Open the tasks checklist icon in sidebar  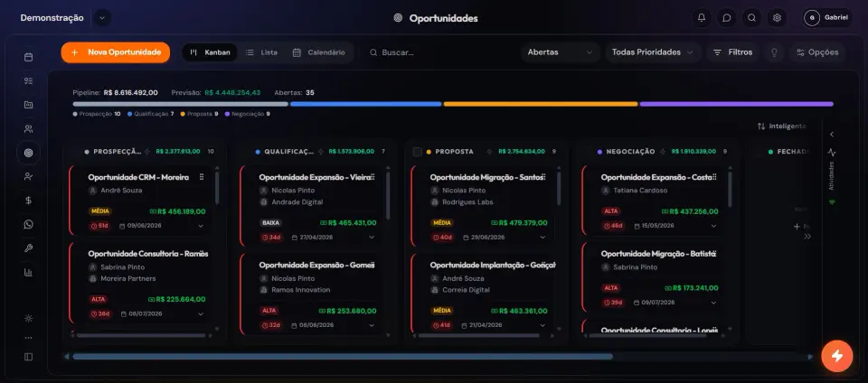point(28,80)
